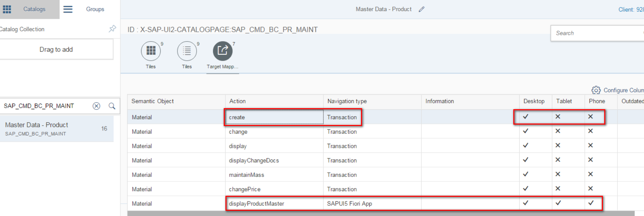The width and height of the screenshot is (644, 216).
Task: Show tiles in list view
Action: [x=187, y=51]
